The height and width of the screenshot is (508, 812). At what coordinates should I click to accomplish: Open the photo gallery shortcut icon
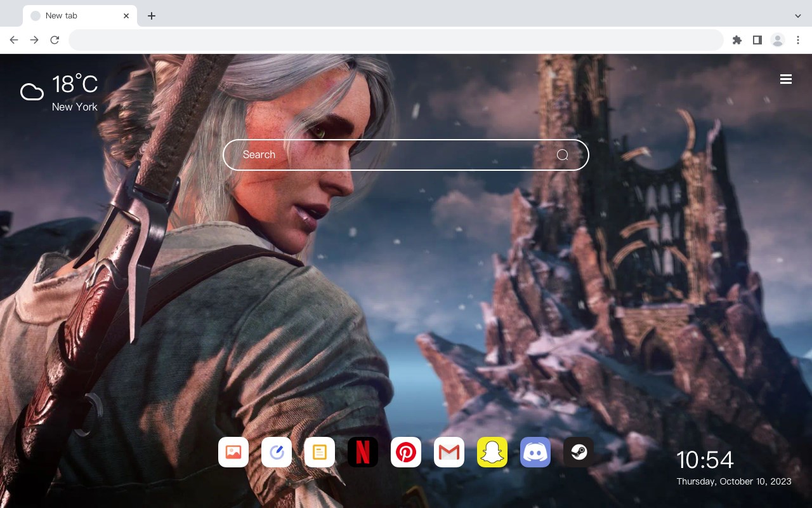(233, 452)
